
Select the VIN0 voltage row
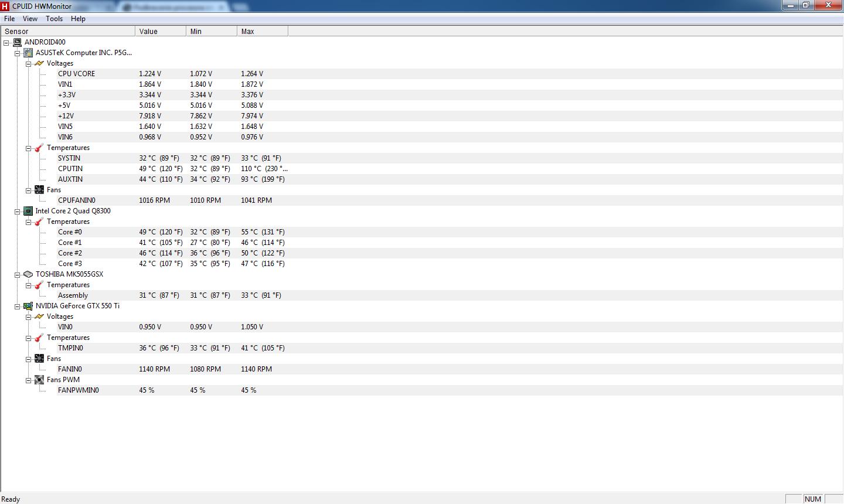pyautogui.click(x=450, y=327)
